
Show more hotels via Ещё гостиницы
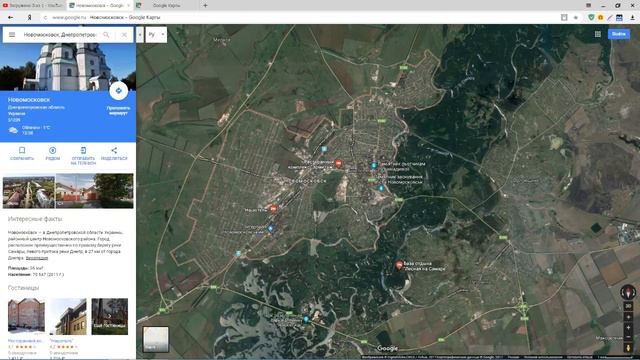click(x=109, y=316)
